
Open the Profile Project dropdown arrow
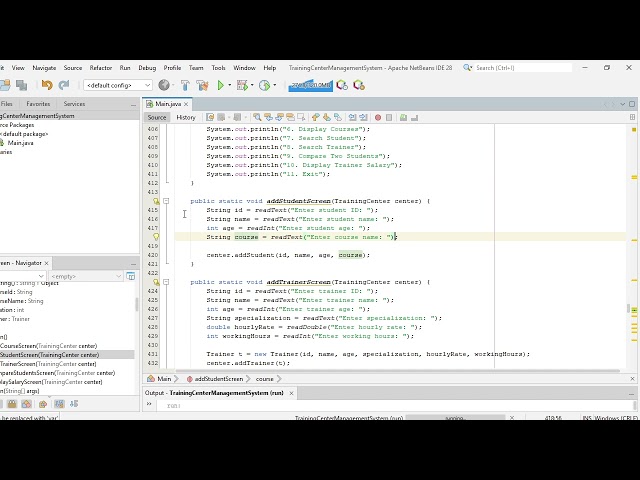click(x=275, y=85)
